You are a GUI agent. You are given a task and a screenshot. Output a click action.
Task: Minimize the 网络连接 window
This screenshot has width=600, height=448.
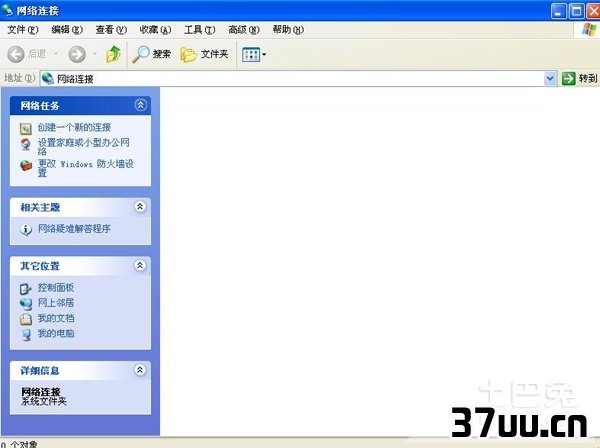tap(558, 11)
